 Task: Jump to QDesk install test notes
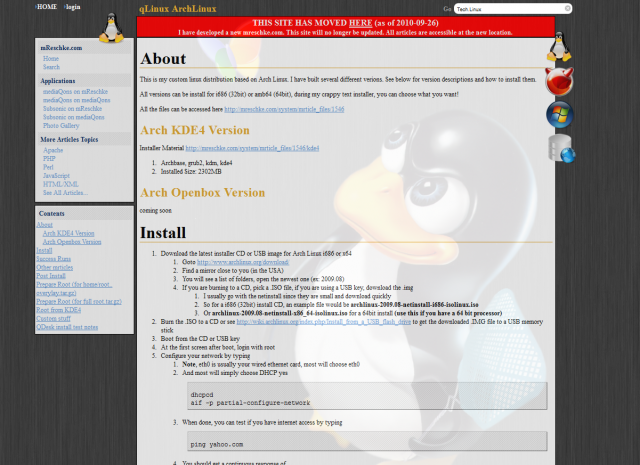[x=67, y=327]
